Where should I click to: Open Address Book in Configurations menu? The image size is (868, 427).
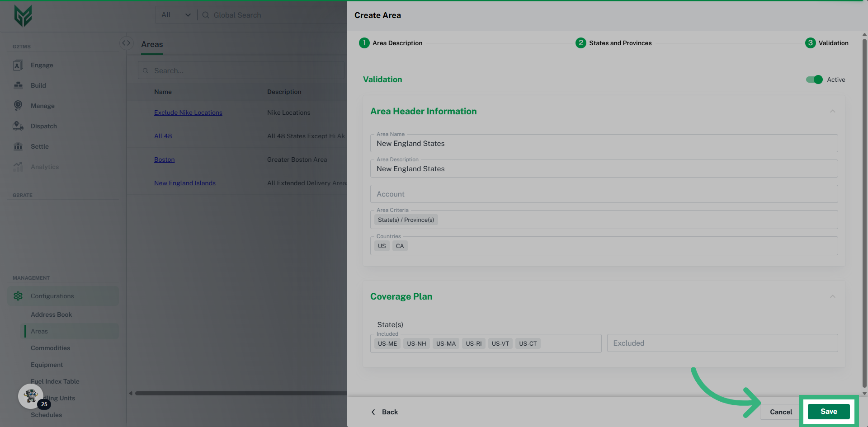tap(51, 314)
